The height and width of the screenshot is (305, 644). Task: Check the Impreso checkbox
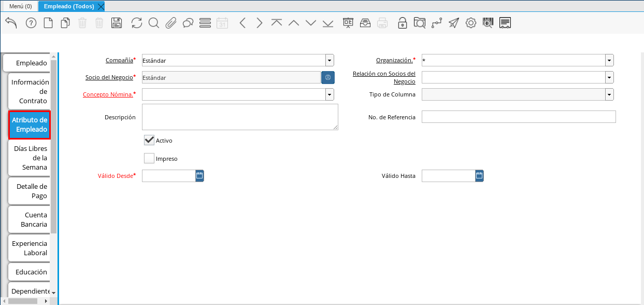149,159
